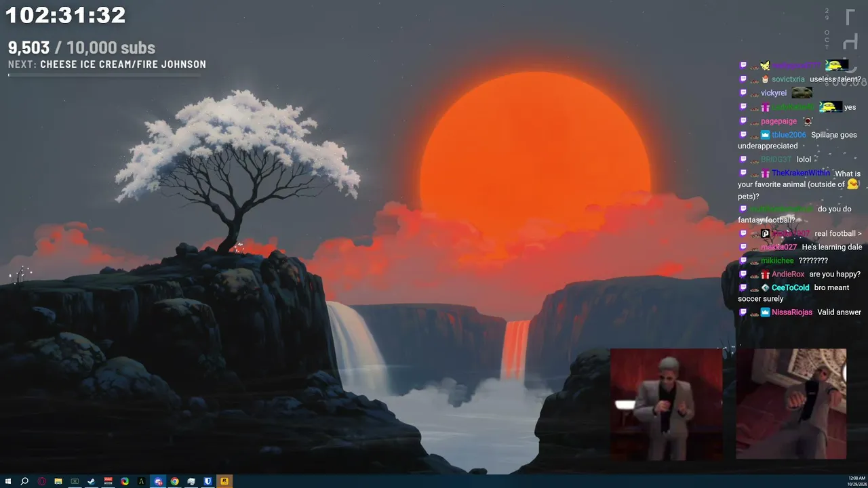Open Bitwarden from the taskbar

(208, 481)
